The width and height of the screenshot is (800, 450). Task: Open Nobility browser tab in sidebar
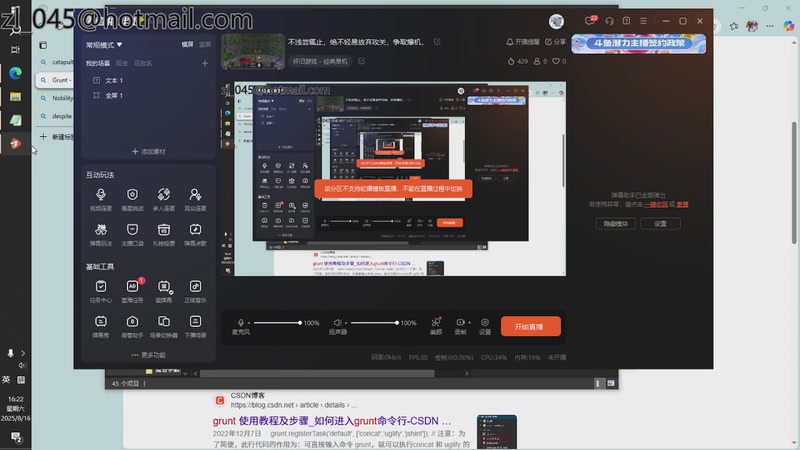(x=55, y=98)
